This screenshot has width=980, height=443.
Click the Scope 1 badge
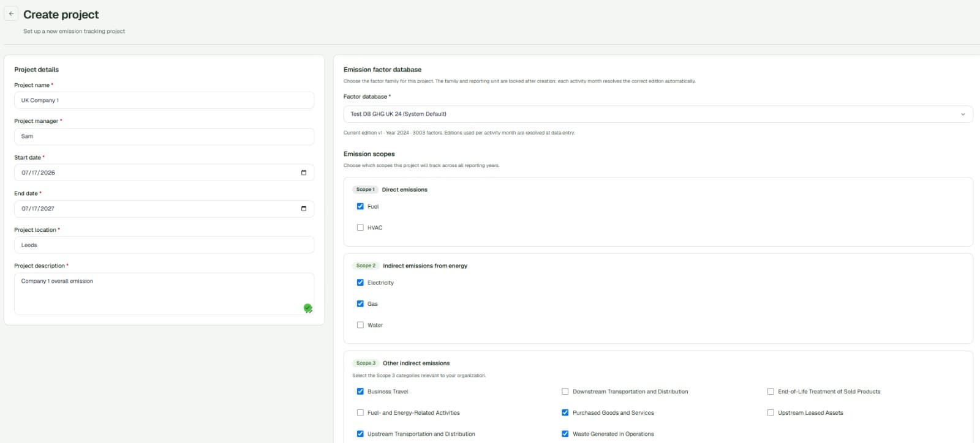[x=366, y=190]
